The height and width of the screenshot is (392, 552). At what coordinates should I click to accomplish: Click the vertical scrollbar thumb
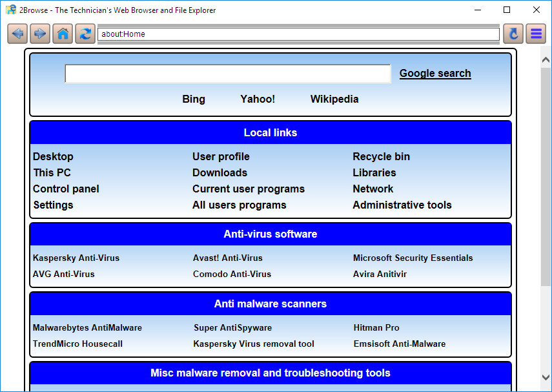546,177
